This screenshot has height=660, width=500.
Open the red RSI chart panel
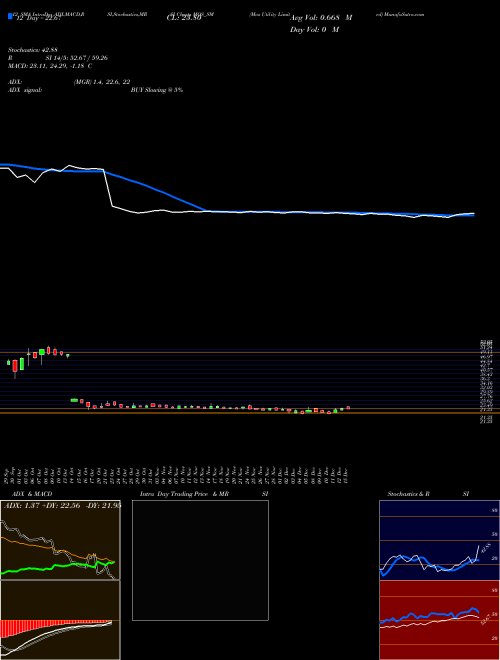point(439,620)
